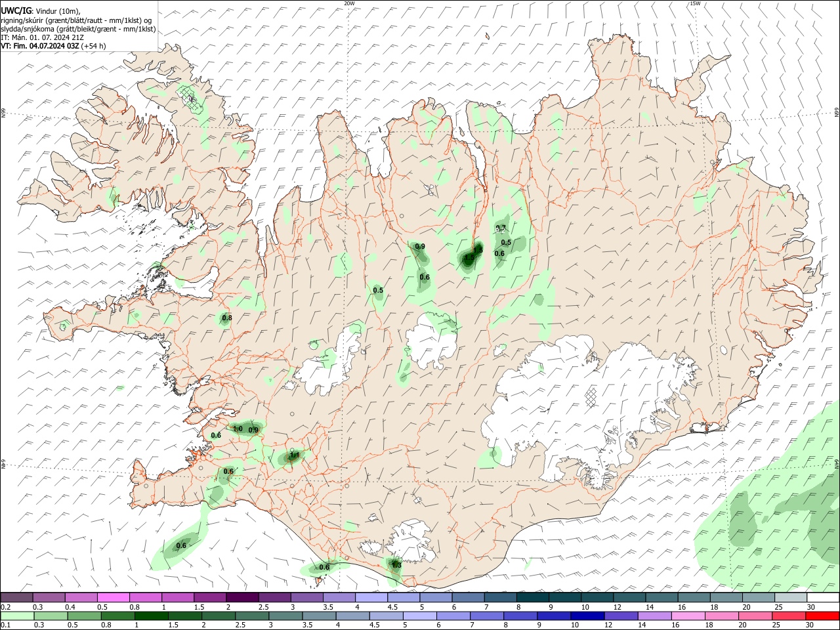Choose the deep navy swatch between 10 and 12 in the lower legend
840x630 pixels.
click(x=587, y=616)
